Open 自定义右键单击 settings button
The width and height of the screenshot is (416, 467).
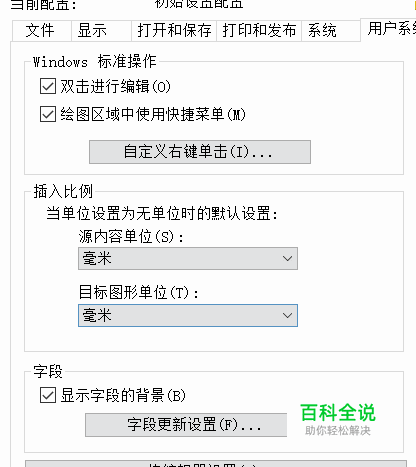(x=200, y=152)
